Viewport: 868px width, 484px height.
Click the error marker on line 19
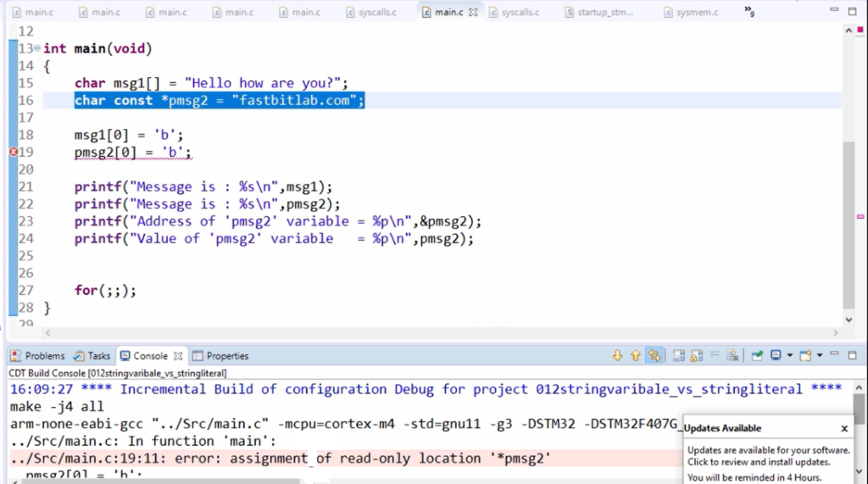pos(13,153)
